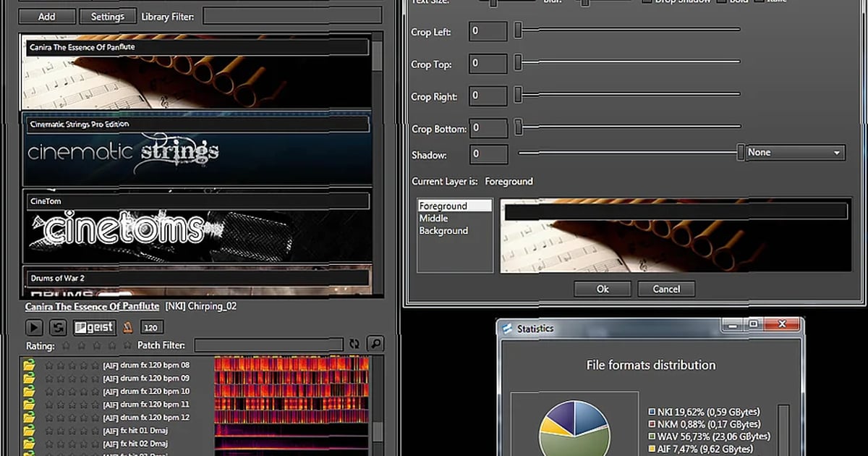Confirm the dialog with Ok
The height and width of the screenshot is (456, 868).
[603, 289]
